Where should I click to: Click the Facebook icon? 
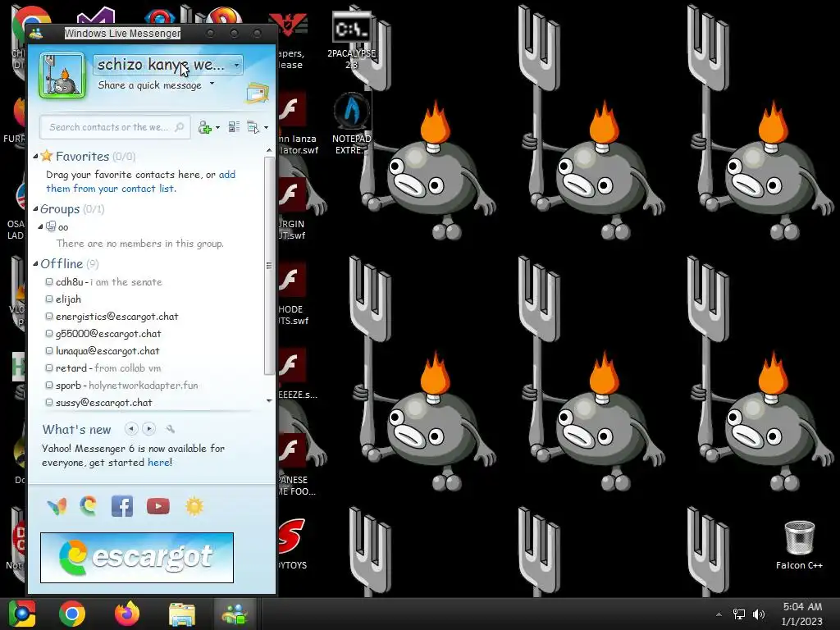click(122, 505)
